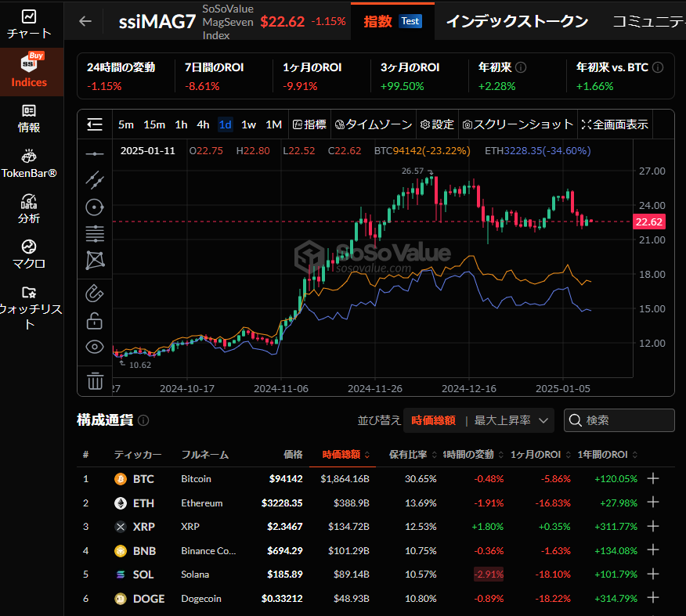Select the Fibonacci retracement lines tool
The image size is (686, 616).
[95, 234]
